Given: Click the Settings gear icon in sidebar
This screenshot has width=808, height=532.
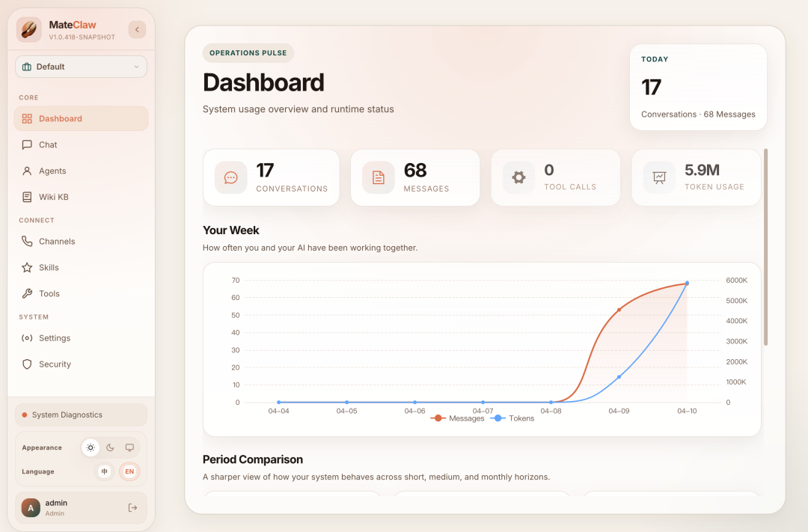Looking at the screenshot, I should pyautogui.click(x=27, y=338).
